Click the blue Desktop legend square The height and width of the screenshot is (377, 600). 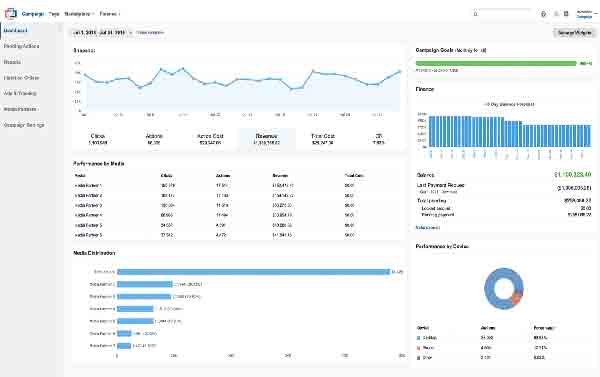coord(418,338)
